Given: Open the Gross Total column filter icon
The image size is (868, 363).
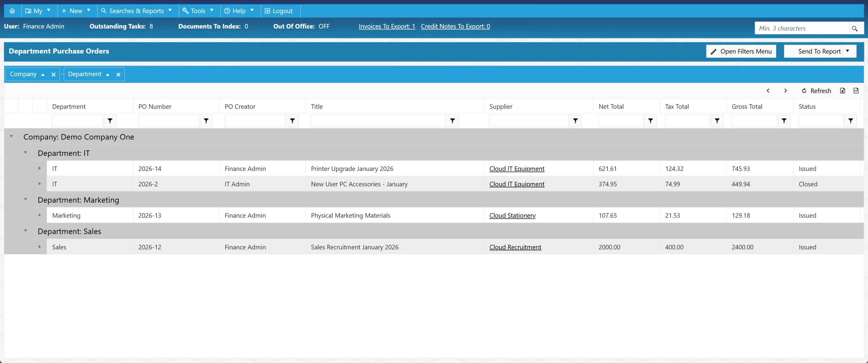Looking at the screenshot, I should point(784,121).
